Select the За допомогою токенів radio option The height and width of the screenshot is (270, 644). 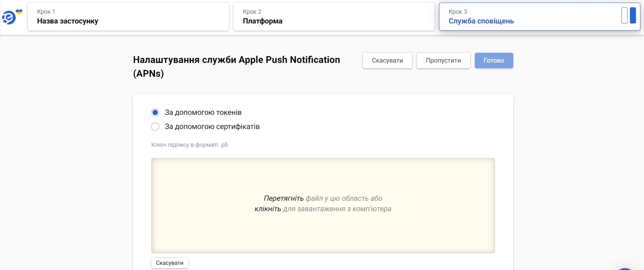click(155, 112)
